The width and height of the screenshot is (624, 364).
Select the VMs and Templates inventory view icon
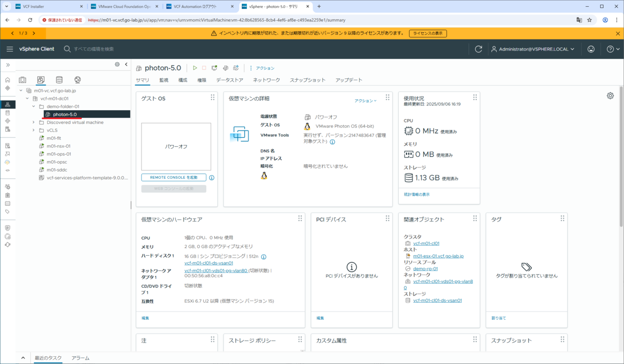pos(41,80)
